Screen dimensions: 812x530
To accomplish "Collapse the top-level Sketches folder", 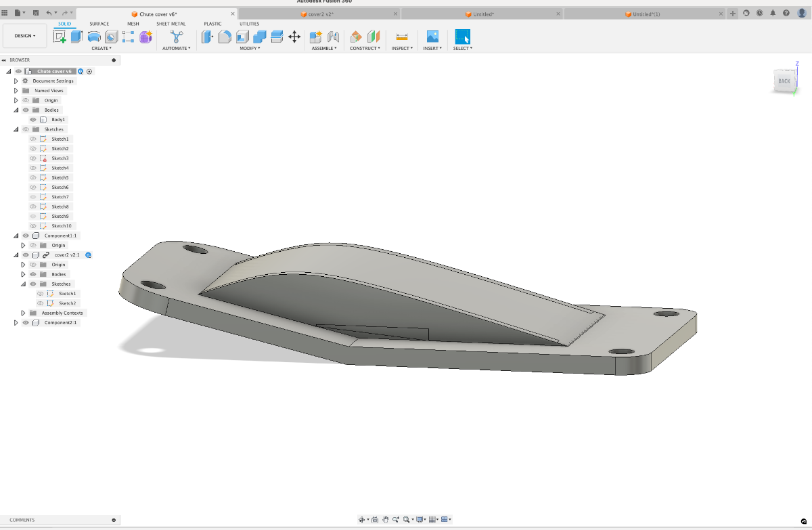I will coord(16,129).
